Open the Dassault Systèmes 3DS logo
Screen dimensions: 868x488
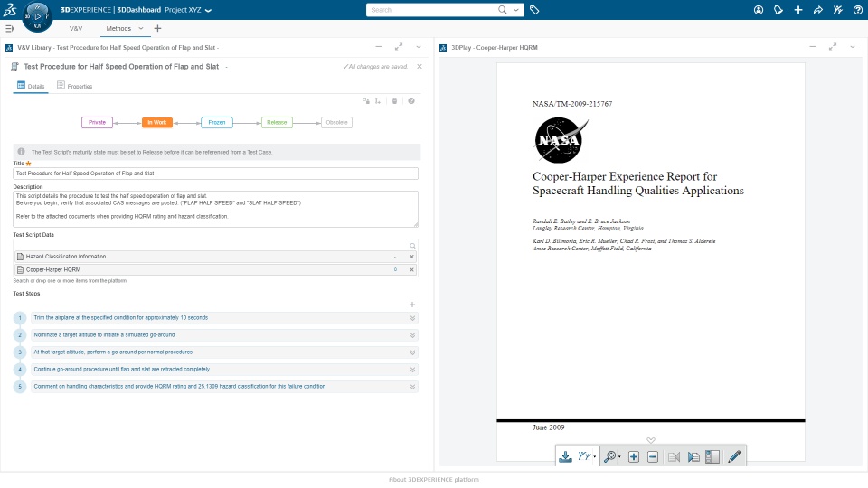pyautogui.click(x=9, y=9)
